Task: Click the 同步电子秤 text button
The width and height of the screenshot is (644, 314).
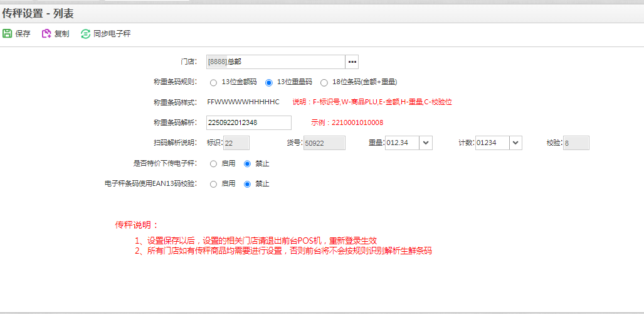Action: [x=112, y=34]
